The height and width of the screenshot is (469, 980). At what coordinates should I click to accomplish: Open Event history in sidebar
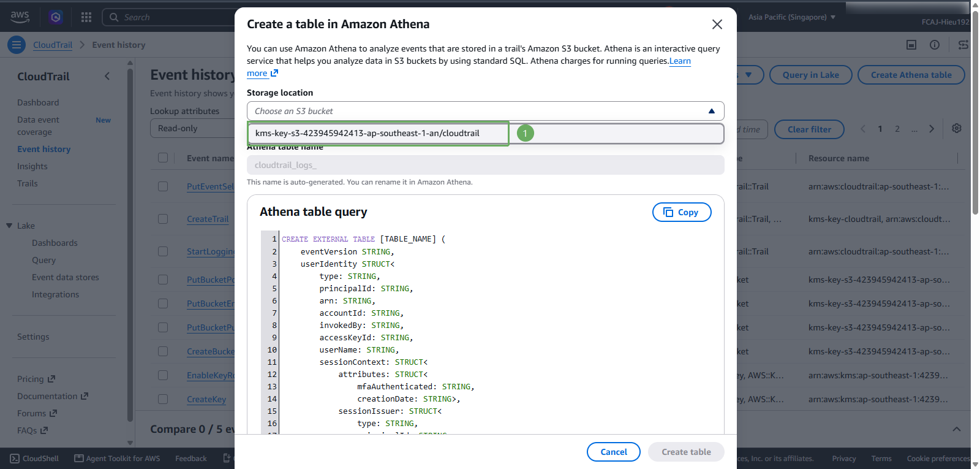[44, 149]
